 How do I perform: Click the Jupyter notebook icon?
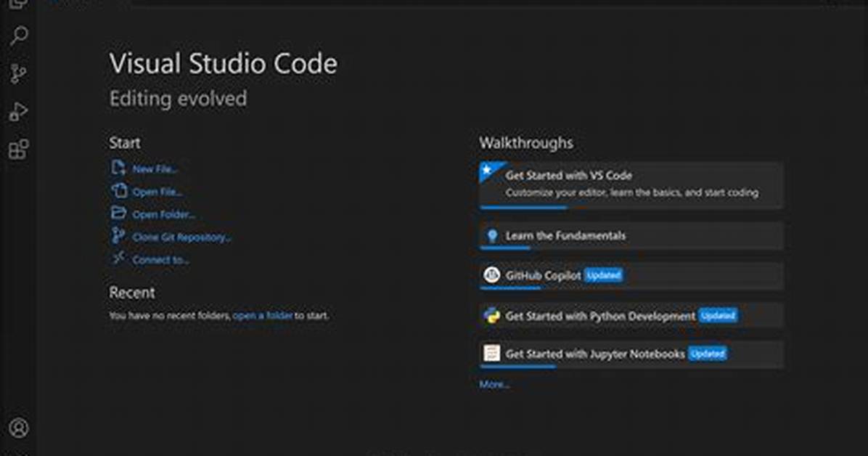click(x=491, y=353)
